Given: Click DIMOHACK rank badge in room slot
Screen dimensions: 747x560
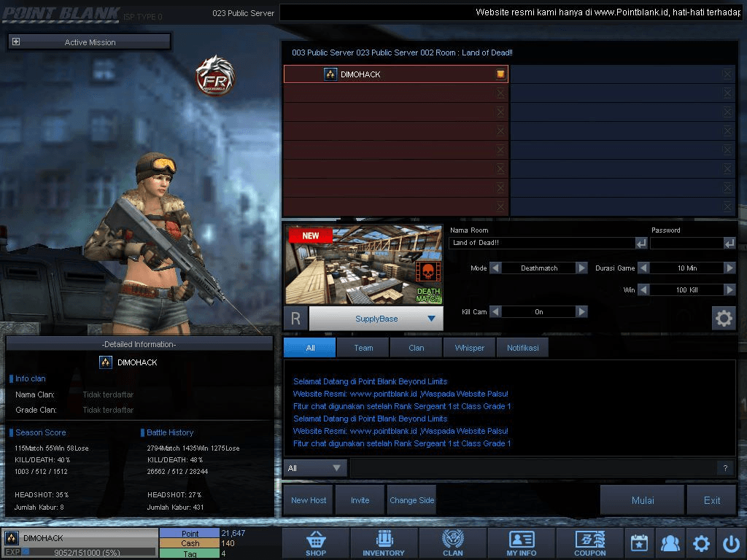Looking at the screenshot, I should pyautogui.click(x=330, y=74).
